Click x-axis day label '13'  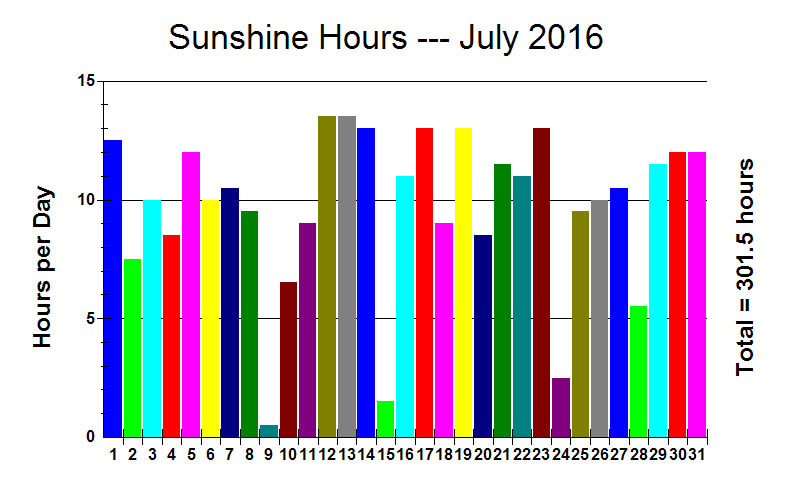347,455
